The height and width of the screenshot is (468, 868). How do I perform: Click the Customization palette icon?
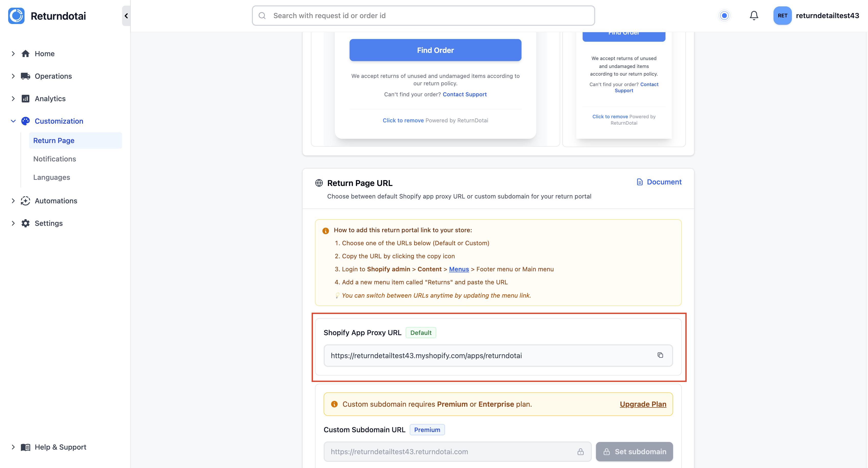26,121
